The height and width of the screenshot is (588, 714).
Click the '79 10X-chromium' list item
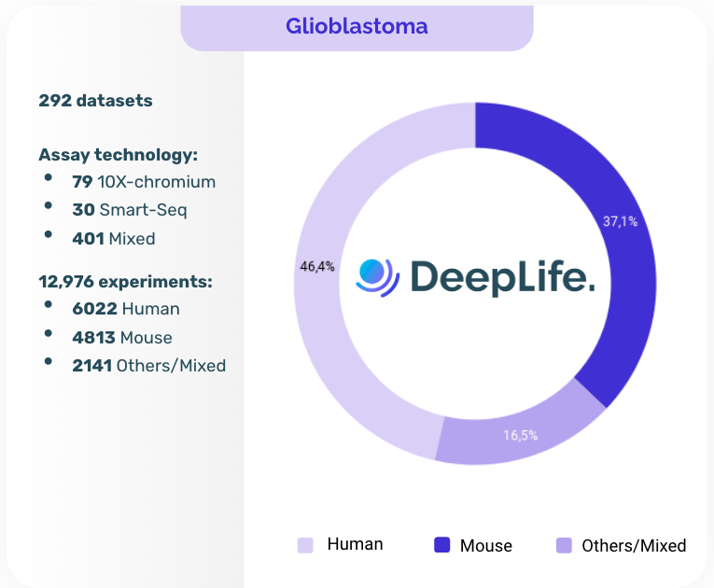(x=144, y=182)
